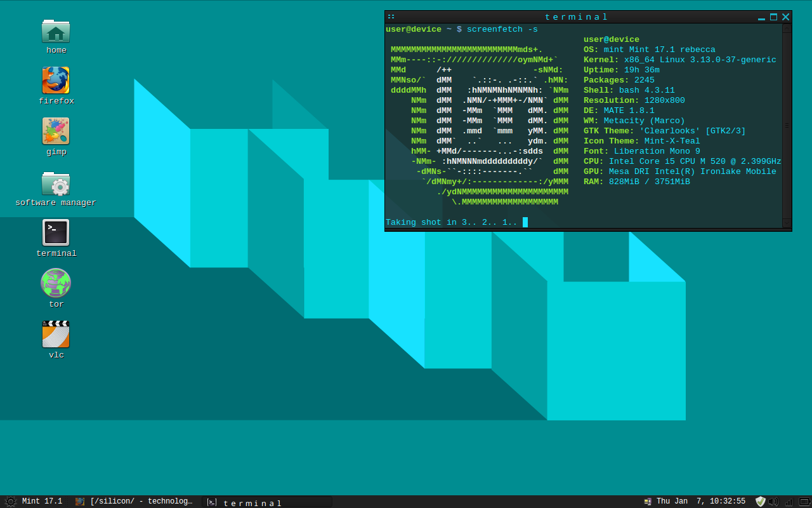Minimize the terminal window
Image resolution: width=812 pixels, height=508 pixels.
(x=761, y=17)
